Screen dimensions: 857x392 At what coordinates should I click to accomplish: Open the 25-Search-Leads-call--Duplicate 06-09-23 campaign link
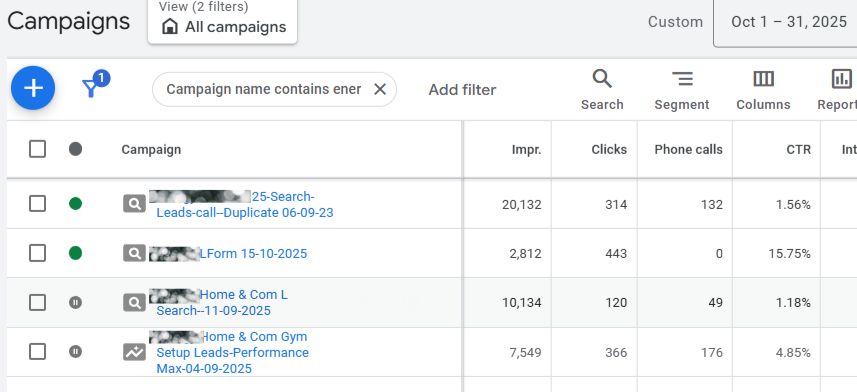pyautogui.click(x=244, y=204)
